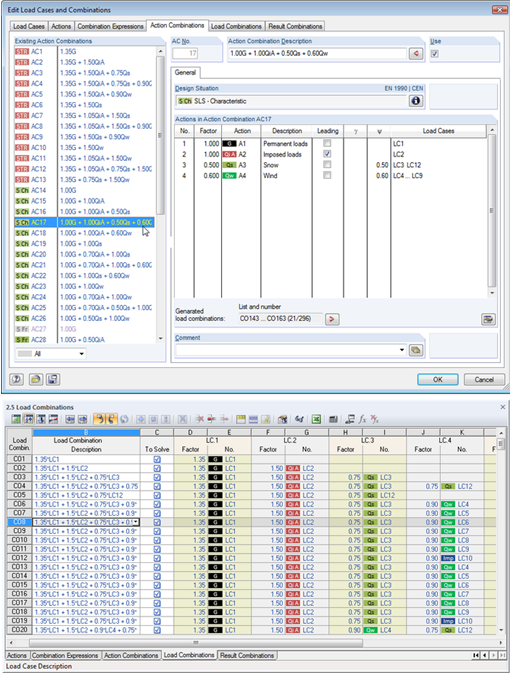
Task: Click the open-folder icon in the dialog footer
Action: pyautogui.click(x=36, y=379)
